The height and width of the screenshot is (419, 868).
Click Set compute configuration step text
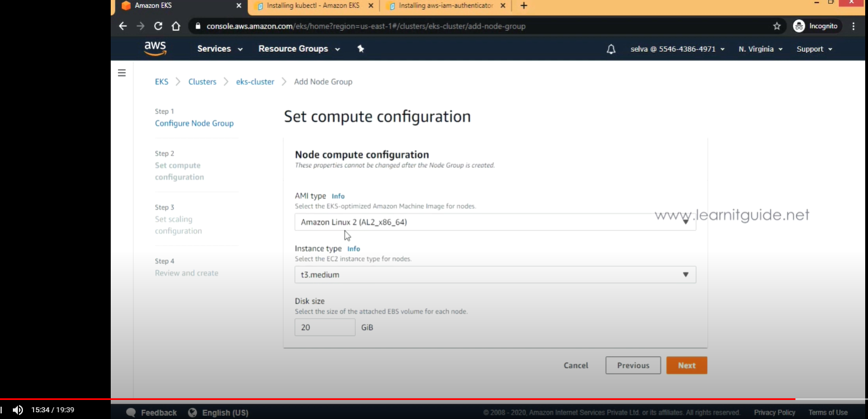[x=179, y=171]
